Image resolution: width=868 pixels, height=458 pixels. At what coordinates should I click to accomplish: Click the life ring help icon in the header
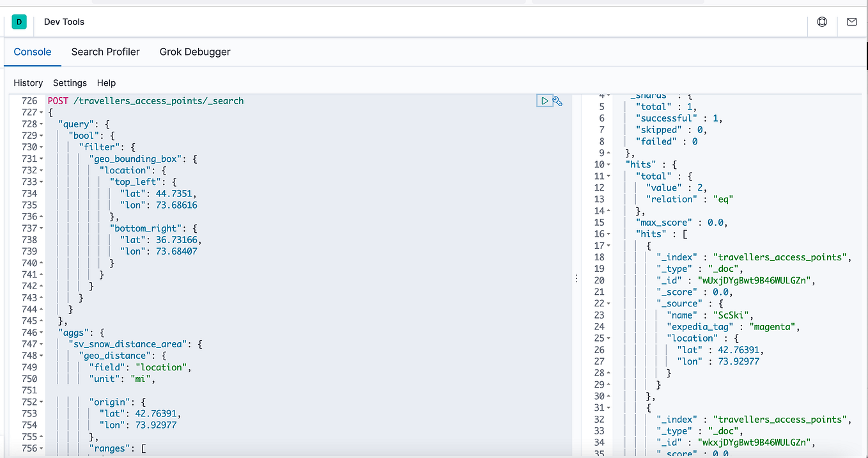pos(822,21)
